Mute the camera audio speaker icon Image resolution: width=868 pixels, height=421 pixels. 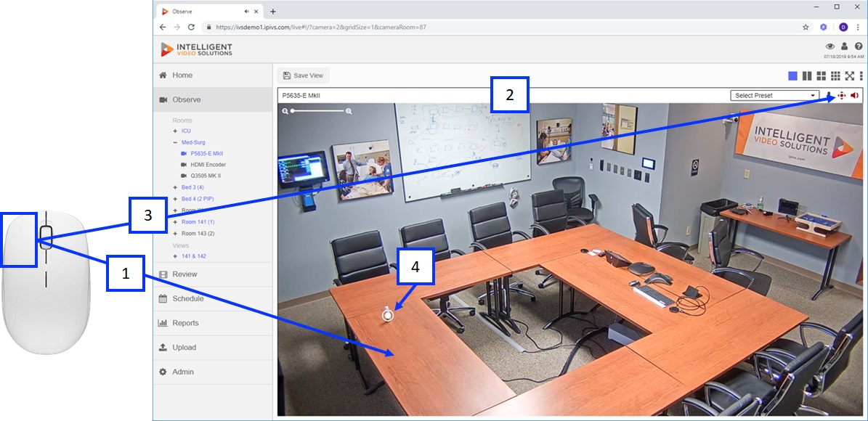coord(855,95)
